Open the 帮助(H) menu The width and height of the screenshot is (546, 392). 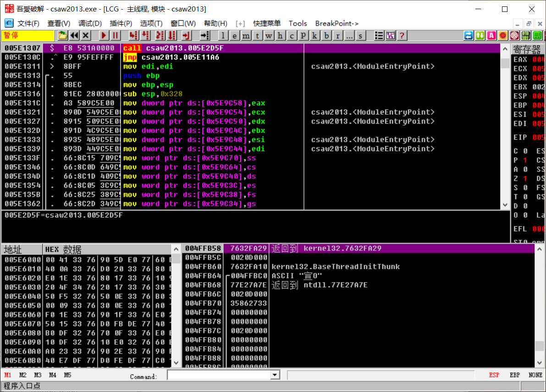click(215, 23)
